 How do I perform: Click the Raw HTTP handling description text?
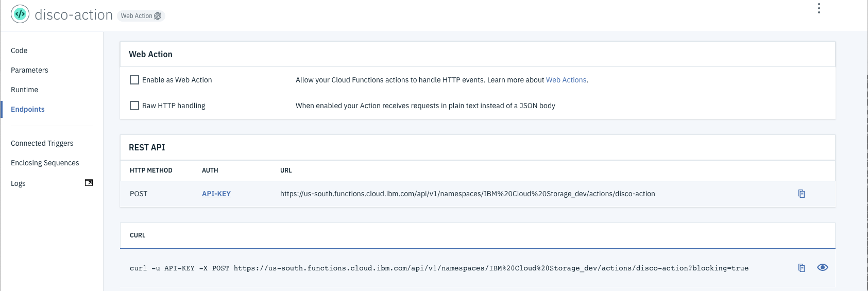coord(426,106)
